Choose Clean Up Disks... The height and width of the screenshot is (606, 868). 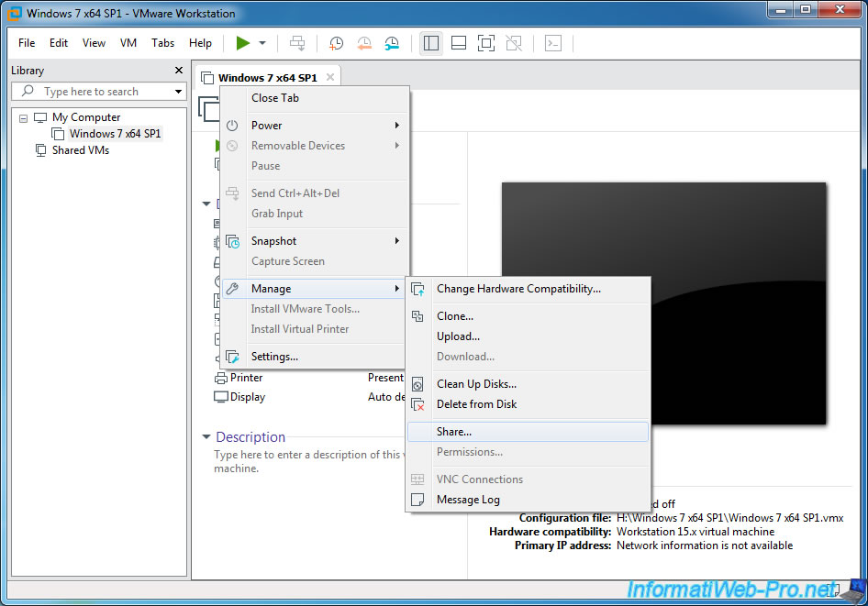click(529, 384)
